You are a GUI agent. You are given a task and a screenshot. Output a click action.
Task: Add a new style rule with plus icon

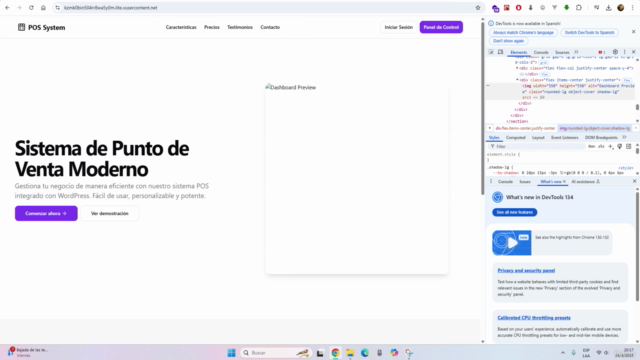click(611, 147)
